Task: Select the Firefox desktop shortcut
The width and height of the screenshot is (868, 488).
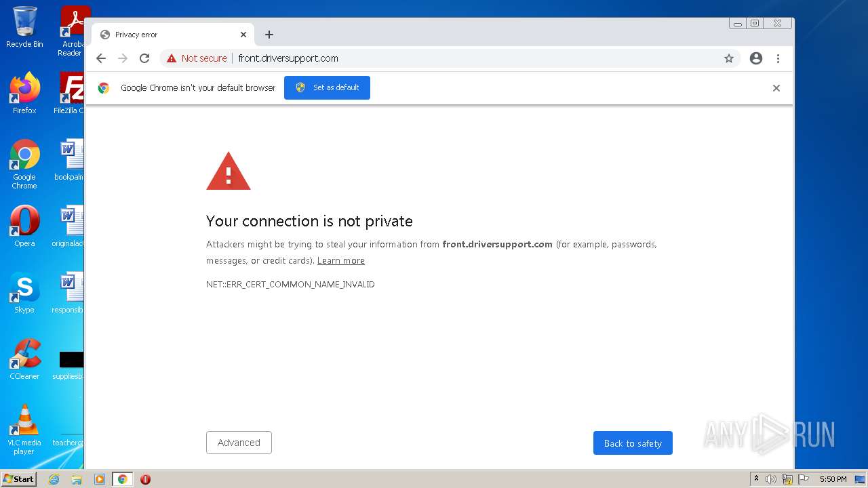Action: tap(24, 93)
